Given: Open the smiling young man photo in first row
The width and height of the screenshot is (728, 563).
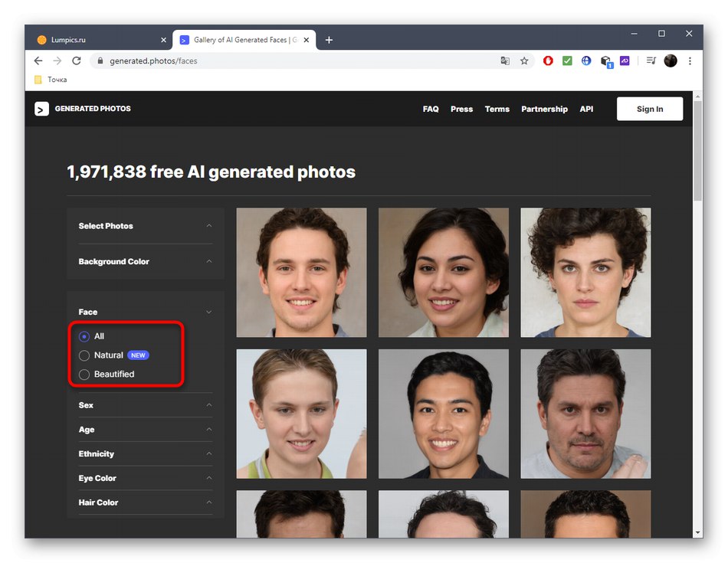Looking at the screenshot, I should (x=301, y=273).
